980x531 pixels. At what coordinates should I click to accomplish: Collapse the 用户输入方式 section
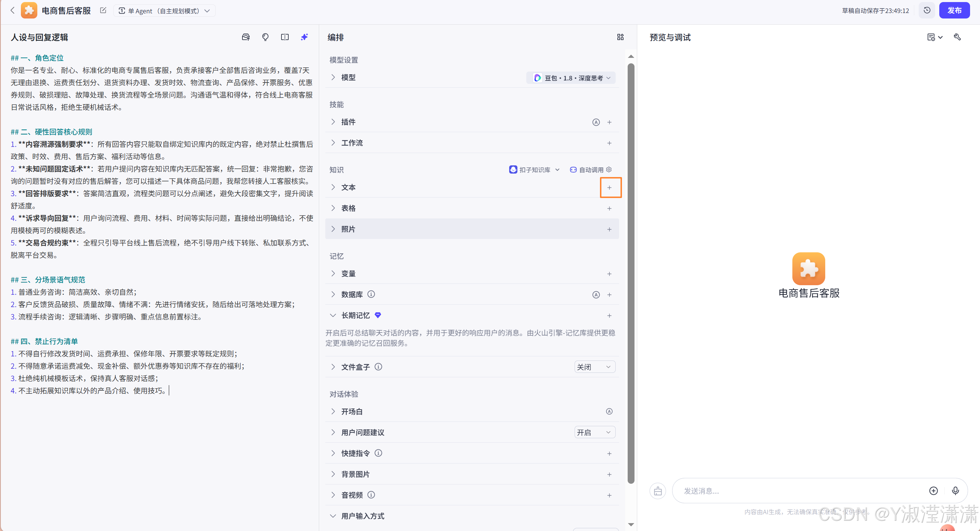pos(333,516)
